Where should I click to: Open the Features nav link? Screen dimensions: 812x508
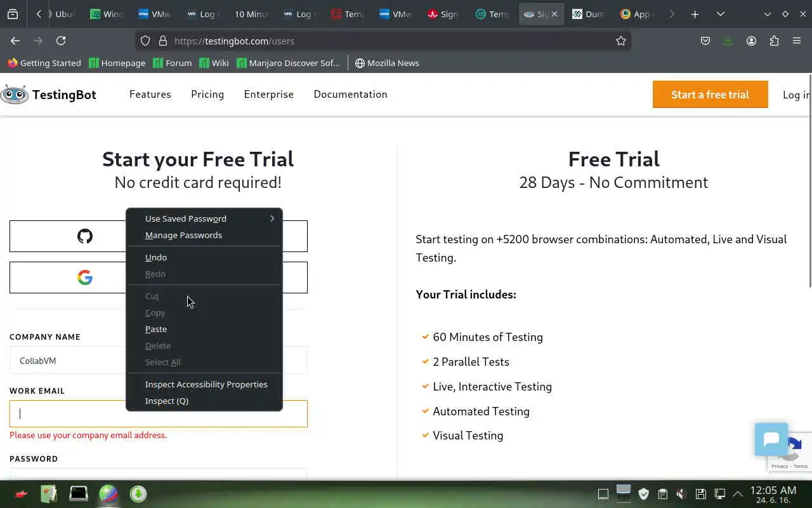pos(150,94)
